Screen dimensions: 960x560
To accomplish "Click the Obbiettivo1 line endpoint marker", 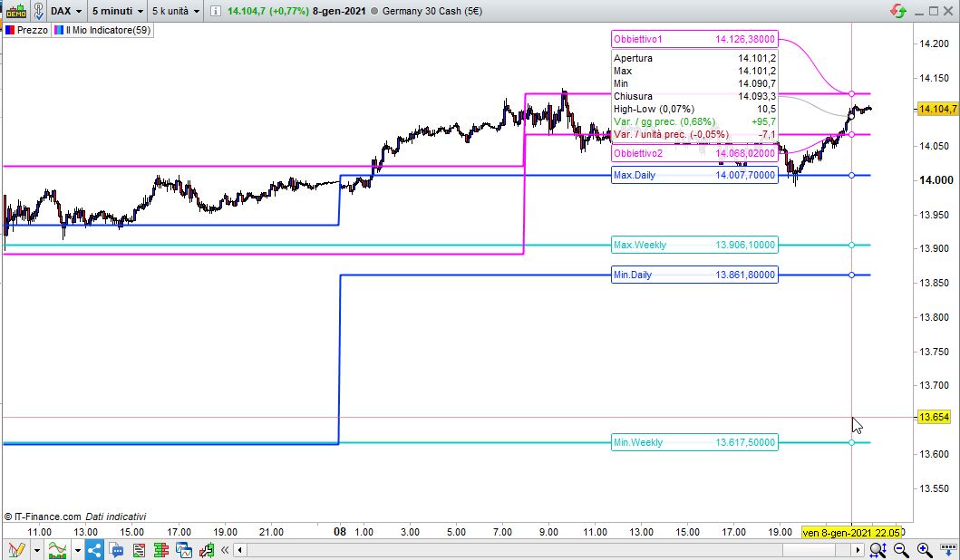I will pos(851,93).
